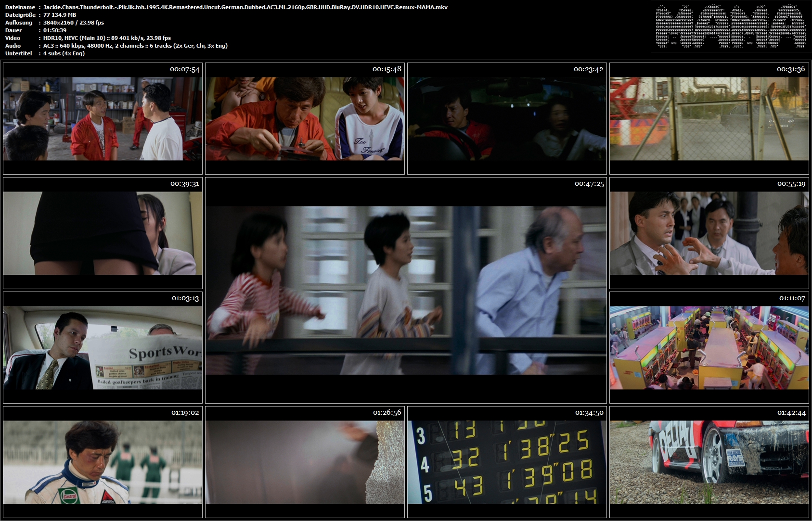Click the 01:03:13 timestamp
This screenshot has width=812, height=521.
click(185, 298)
